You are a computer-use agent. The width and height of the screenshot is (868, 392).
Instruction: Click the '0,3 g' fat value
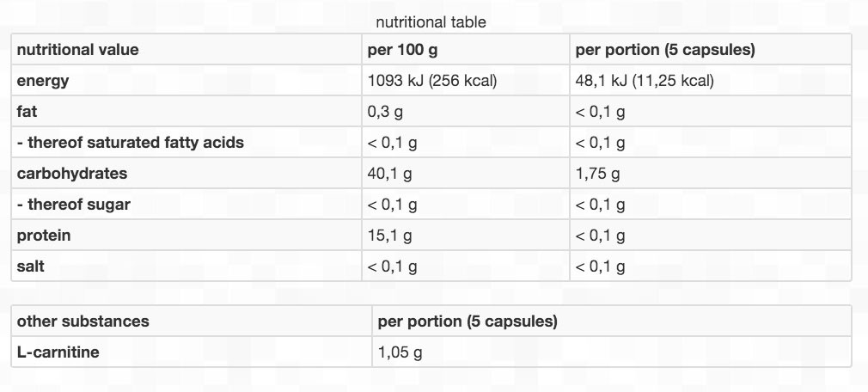click(x=387, y=112)
